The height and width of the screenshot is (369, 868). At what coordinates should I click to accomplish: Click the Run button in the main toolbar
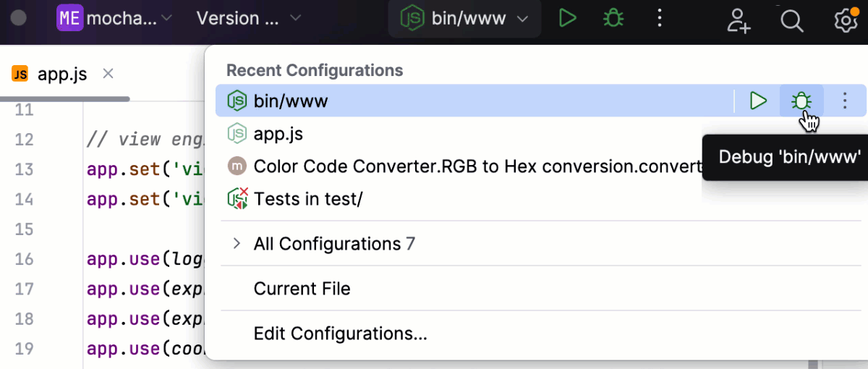[x=568, y=19]
